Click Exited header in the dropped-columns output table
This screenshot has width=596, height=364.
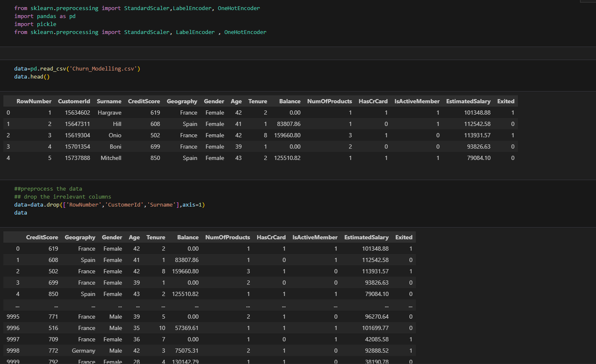pos(404,237)
